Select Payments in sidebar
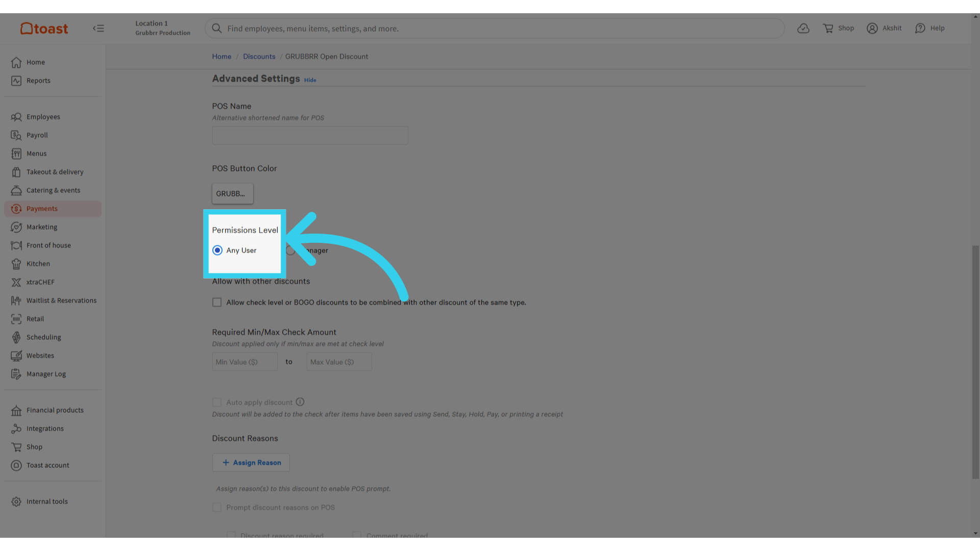The image size is (980, 551). (53, 209)
